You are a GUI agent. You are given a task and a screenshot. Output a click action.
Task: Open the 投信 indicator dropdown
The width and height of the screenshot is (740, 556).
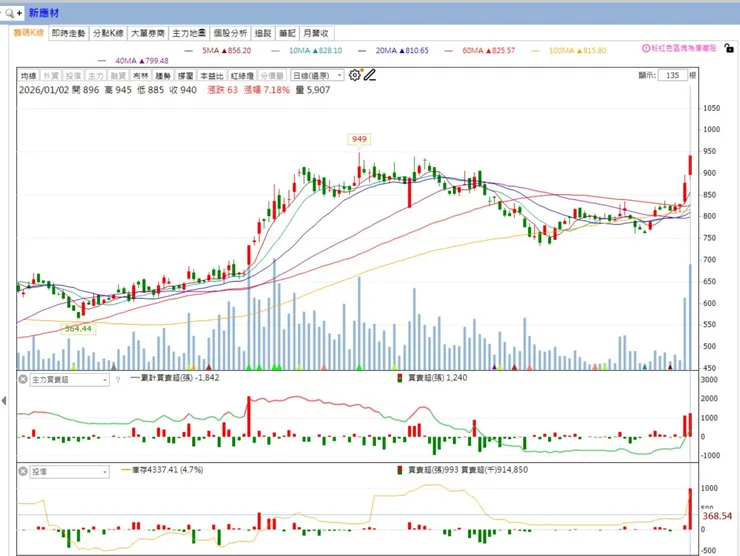70,472
